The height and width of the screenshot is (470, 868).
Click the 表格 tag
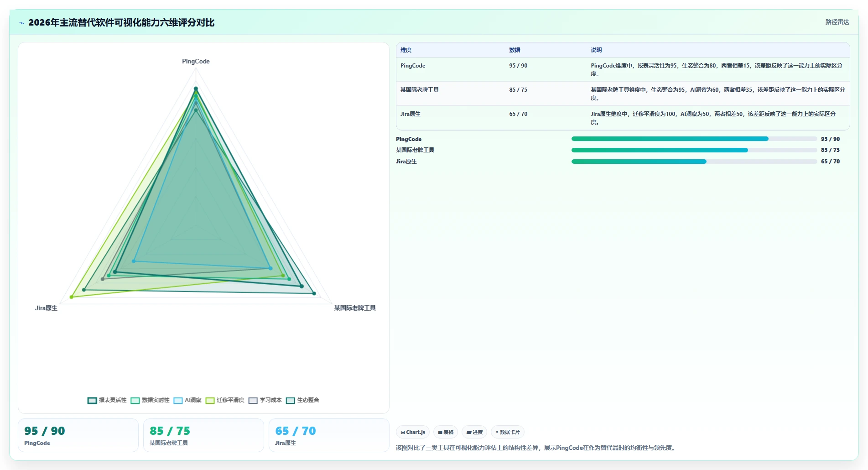tap(446, 432)
